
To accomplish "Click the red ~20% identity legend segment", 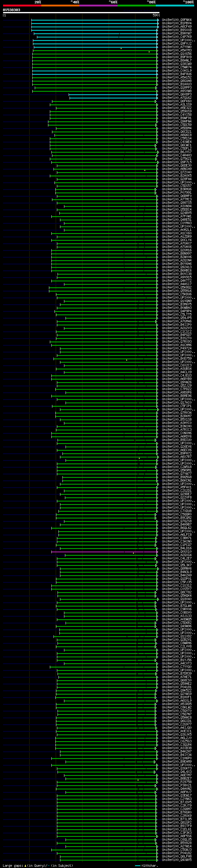I will tap(22, 6).
